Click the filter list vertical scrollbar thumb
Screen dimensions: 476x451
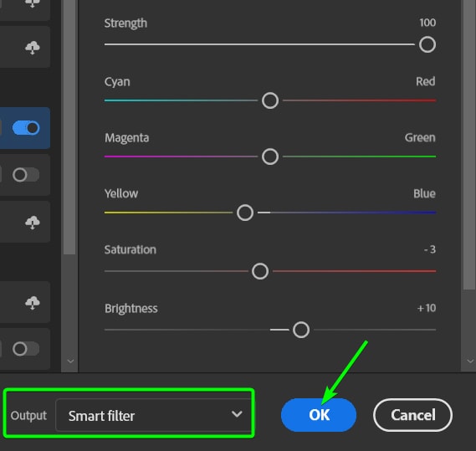pyautogui.click(x=69, y=127)
